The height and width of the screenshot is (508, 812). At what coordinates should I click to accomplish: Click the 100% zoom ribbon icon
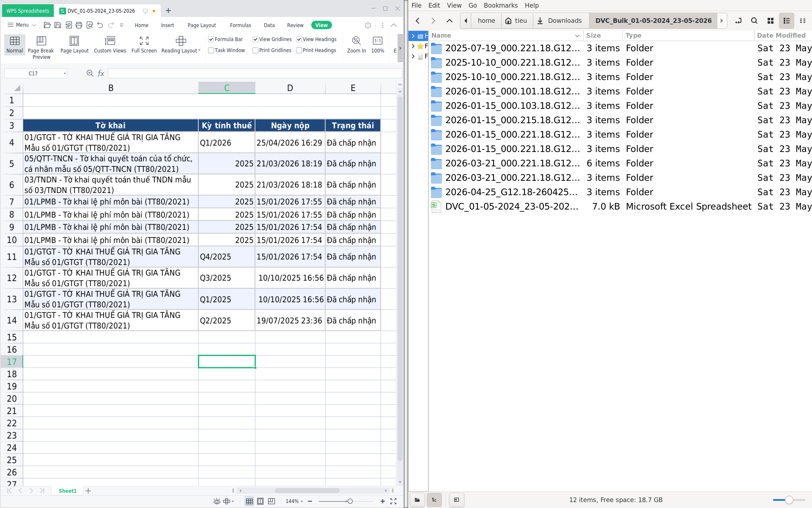point(378,45)
